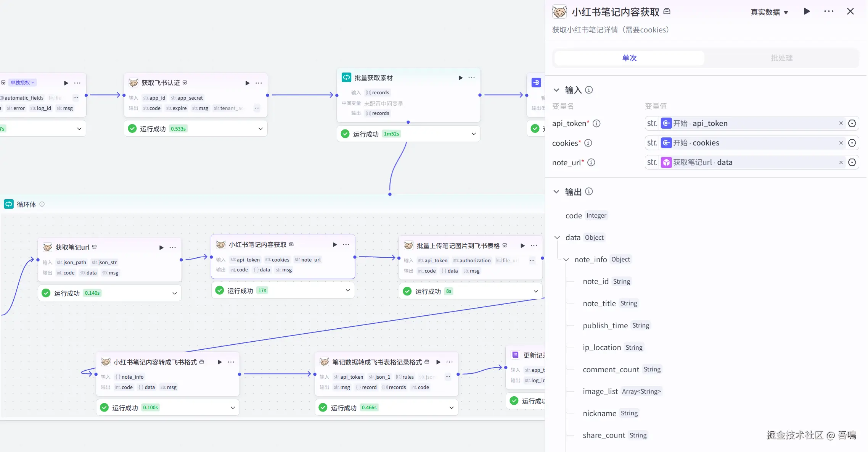Open side panel three-dot menu

828,11
